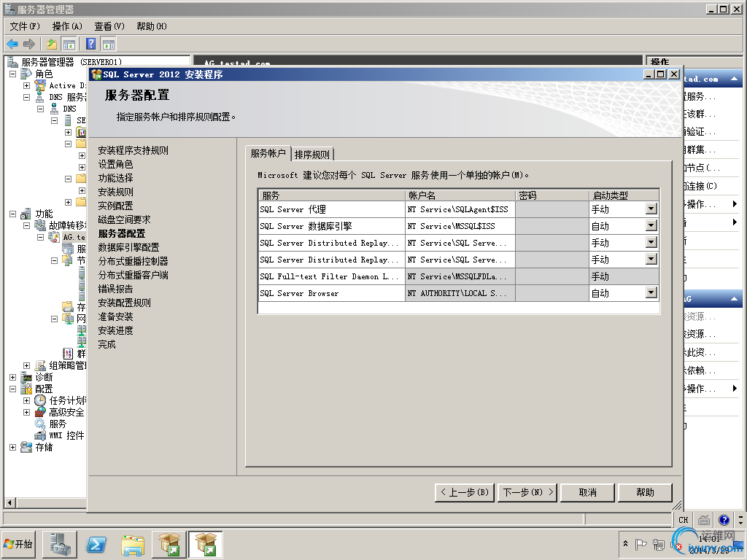Click the Next (下一步) button

click(x=528, y=492)
